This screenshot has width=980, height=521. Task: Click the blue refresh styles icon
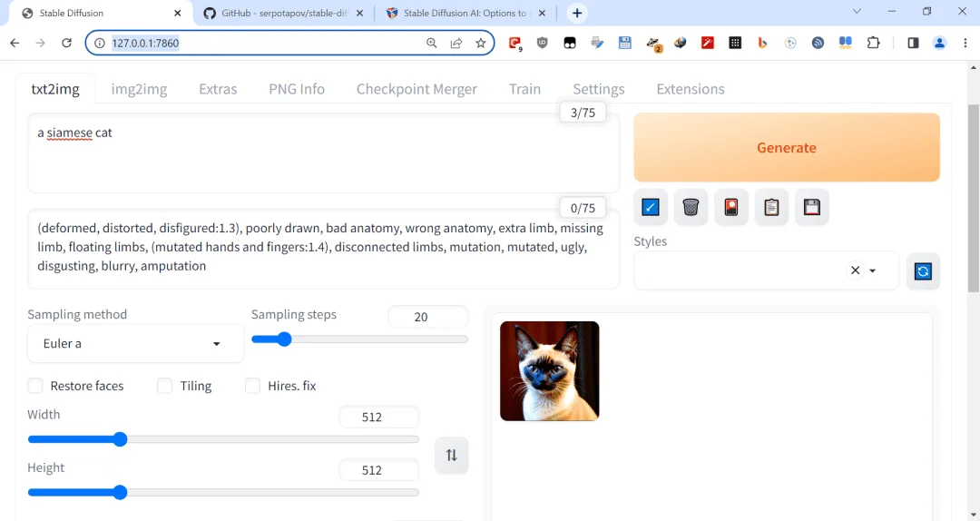coord(923,270)
